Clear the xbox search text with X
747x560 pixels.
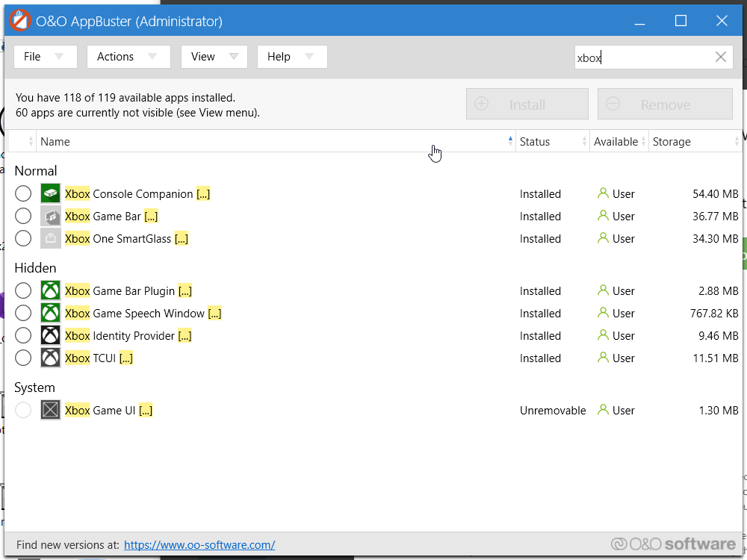point(721,57)
